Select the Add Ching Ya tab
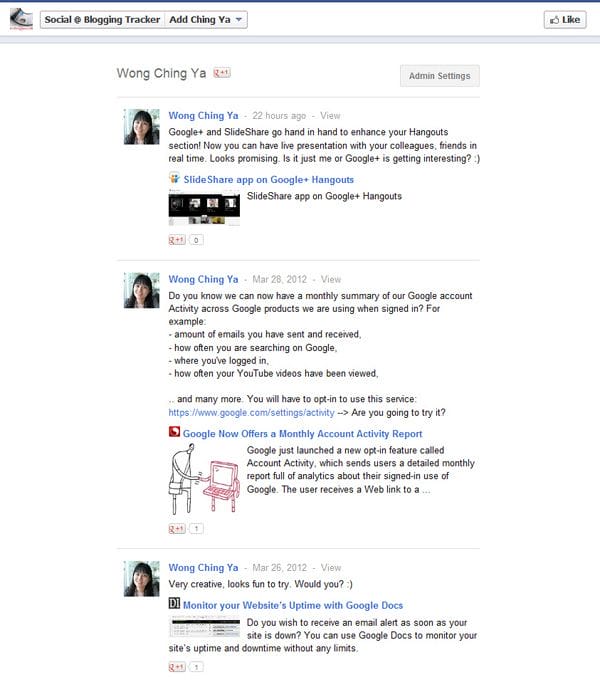This screenshot has height=687, width=600. pyautogui.click(x=200, y=20)
